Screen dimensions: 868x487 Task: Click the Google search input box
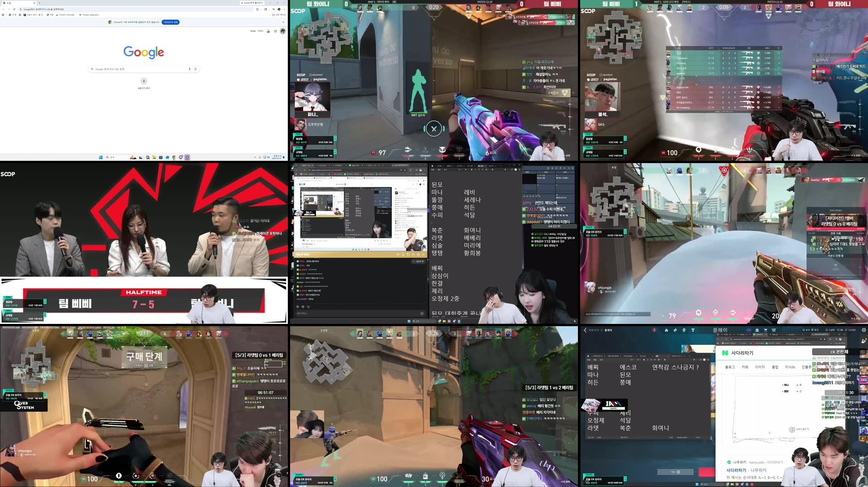pos(144,69)
